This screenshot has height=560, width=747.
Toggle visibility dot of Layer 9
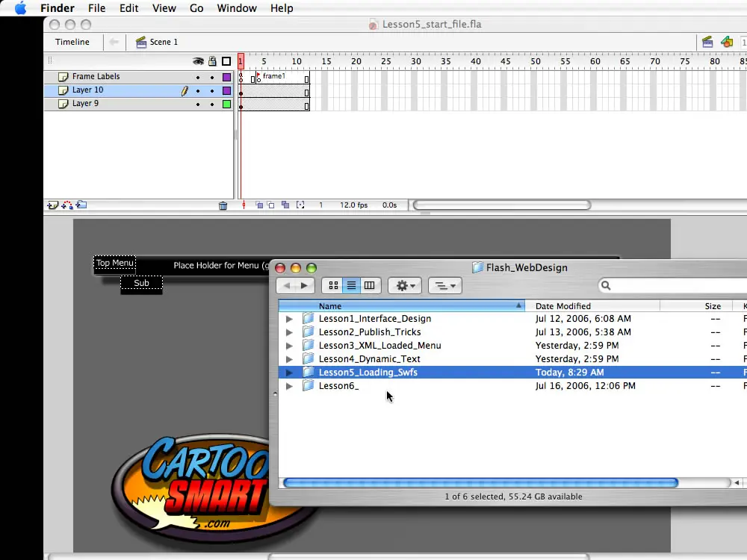tap(198, 104)
